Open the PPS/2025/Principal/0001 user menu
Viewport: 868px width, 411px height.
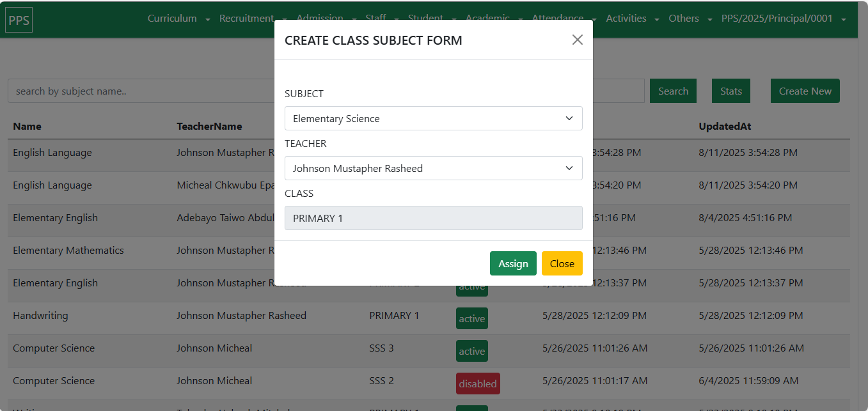point(783,19)
